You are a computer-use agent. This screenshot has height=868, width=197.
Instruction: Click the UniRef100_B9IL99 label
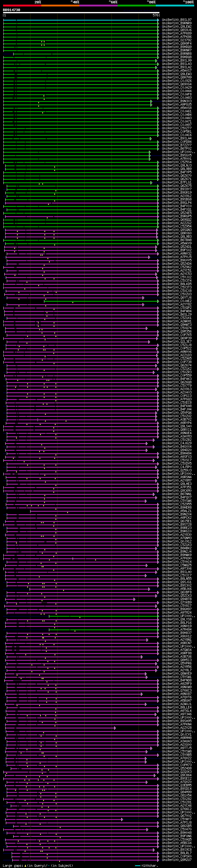tap(177, 61)
